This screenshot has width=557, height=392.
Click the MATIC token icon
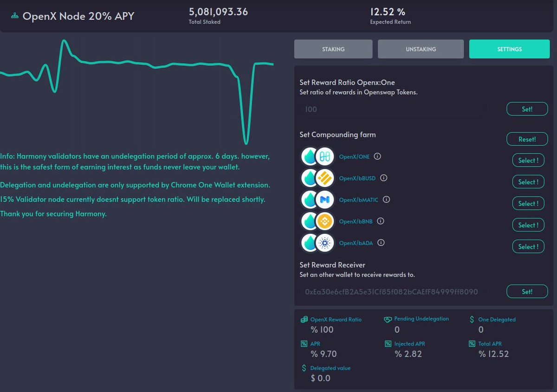(325, 200)
